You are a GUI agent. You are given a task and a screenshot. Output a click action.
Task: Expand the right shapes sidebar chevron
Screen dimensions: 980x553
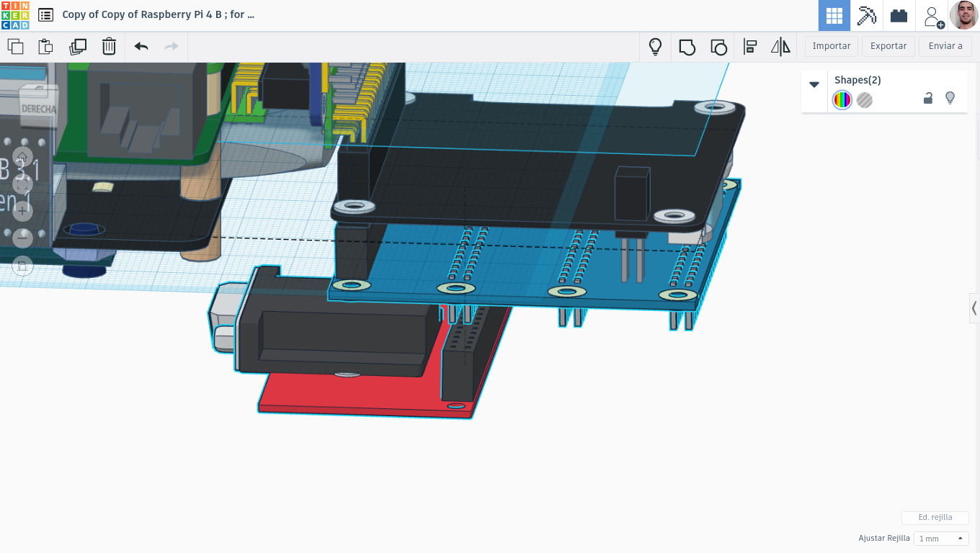(974, 308)
